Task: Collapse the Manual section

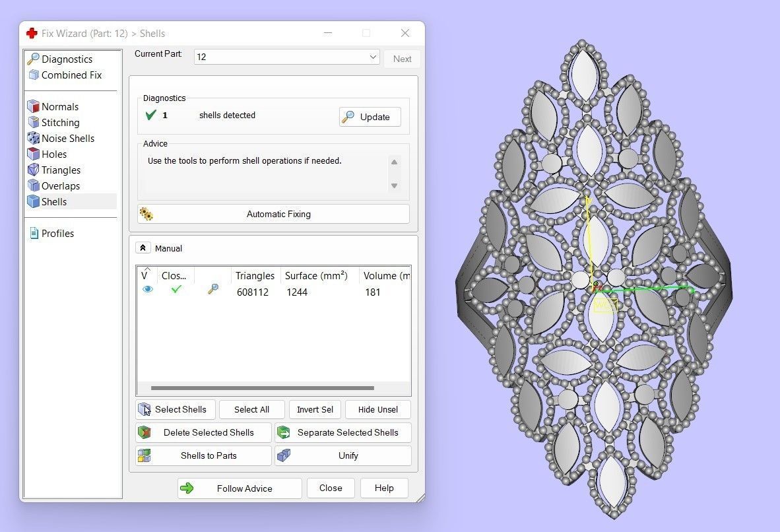Action: [143, 248]
